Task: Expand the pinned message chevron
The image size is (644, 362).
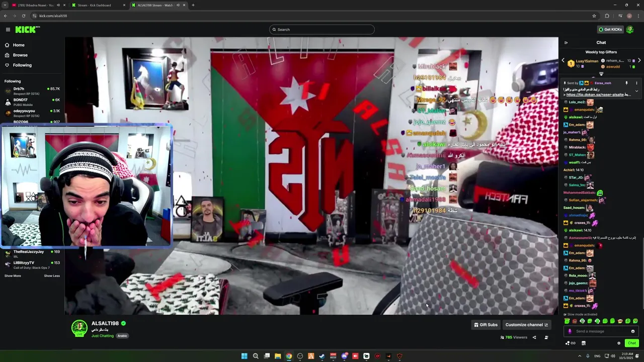Action: click(636, 92)
